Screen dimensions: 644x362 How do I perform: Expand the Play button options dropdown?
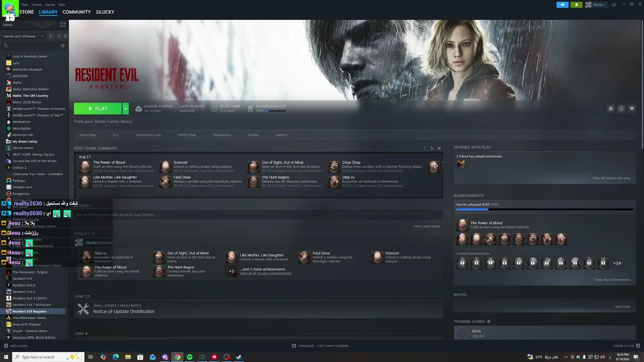click(125, 109)
